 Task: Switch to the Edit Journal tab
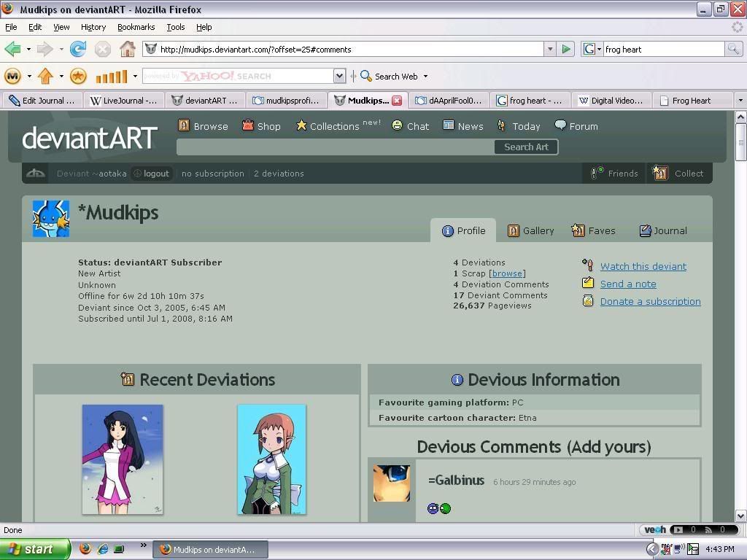click(x=42, y=101)
